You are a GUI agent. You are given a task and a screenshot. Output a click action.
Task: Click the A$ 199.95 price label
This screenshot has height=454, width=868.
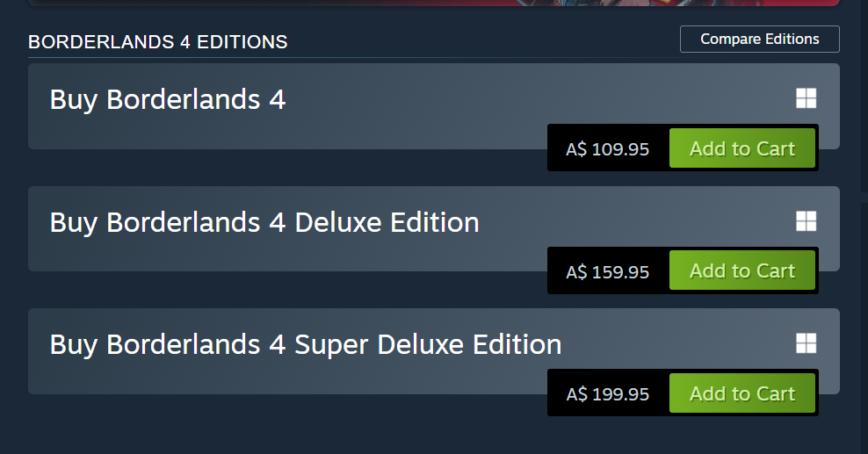pyautogui.click(x=608, y=394)
